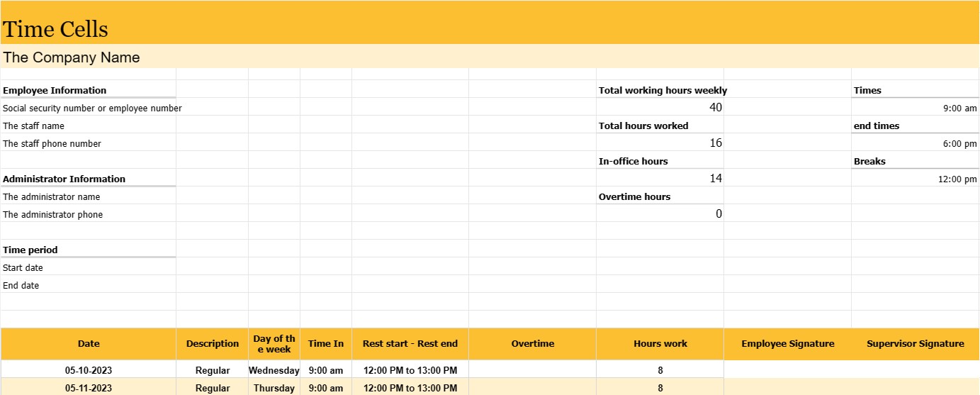The height and width of the screenshot is (395, 980).
Task: Click the Start date label cell
Action: coord(23,267)
